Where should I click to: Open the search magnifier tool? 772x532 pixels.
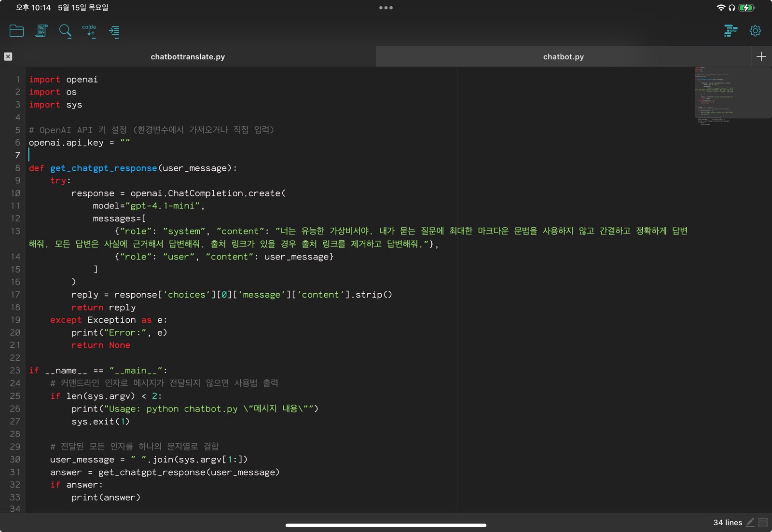click(x=65, y=31)
